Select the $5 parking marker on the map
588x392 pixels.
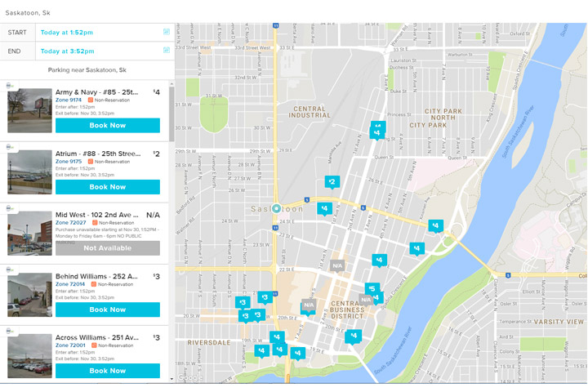372,288
